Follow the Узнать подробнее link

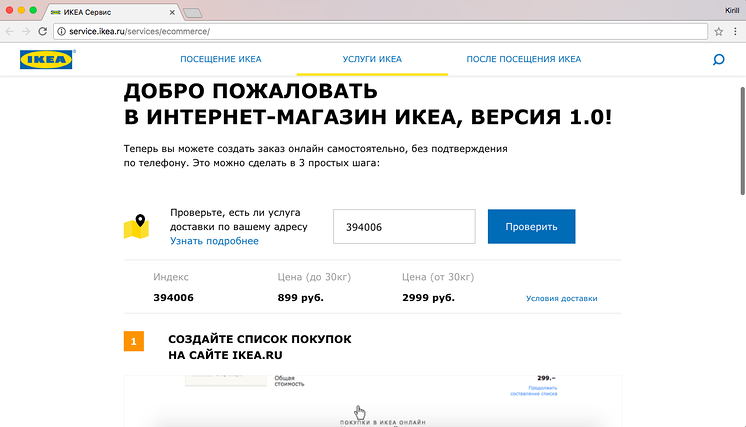click(214, 241)
